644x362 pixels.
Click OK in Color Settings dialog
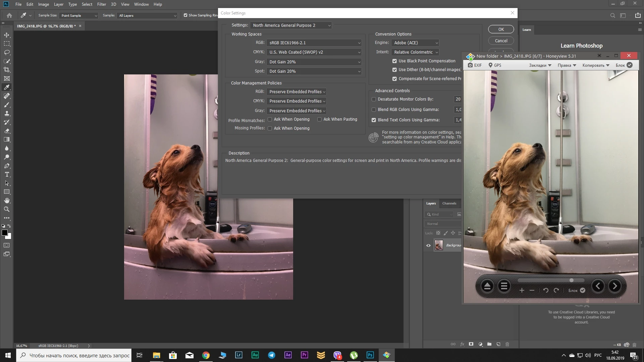(x=501, y=29)
